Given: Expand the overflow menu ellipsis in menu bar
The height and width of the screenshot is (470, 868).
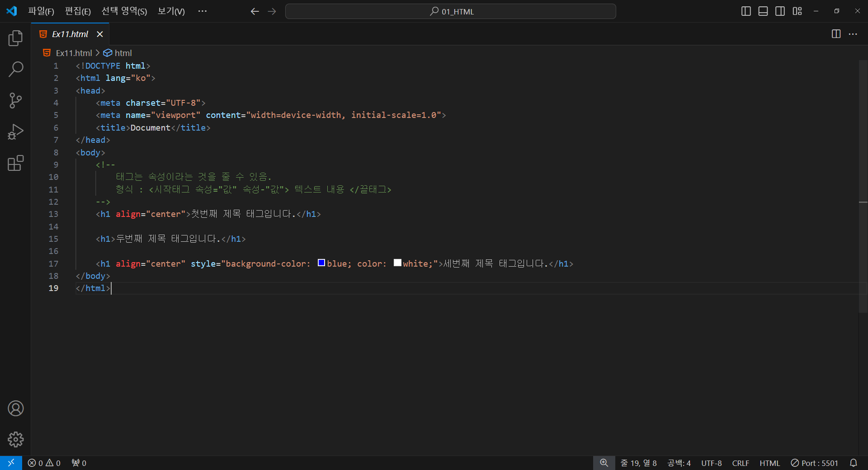Looking at the screenshot, I should (x=202, y=11).
